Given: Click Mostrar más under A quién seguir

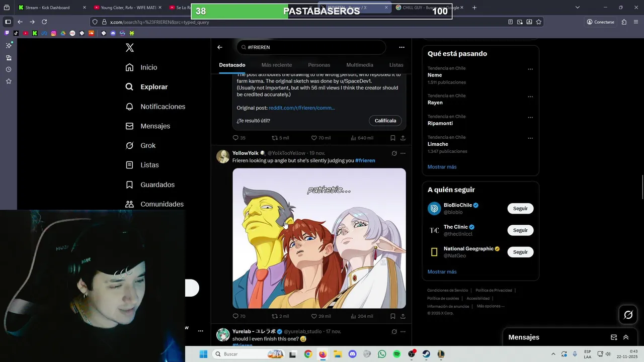Looking at the screenshot, I should coord(442,271).
